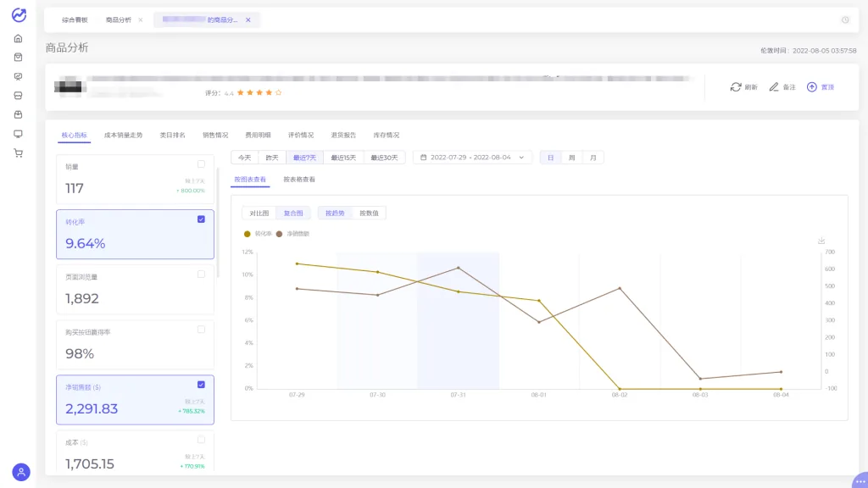This screenshot has height=488, width=868.
Task: Open the monitor sidebar icon
Action: coord(19,134)
